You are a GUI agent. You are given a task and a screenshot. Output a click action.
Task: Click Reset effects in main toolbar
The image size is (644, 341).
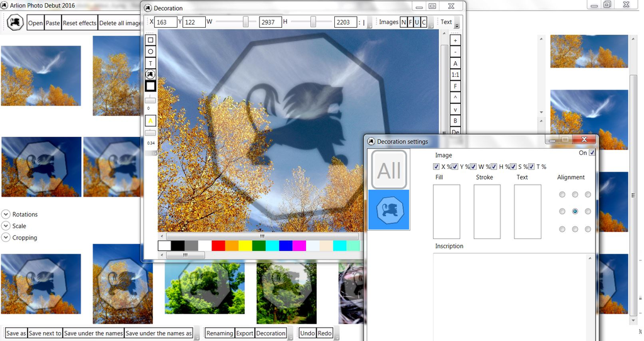point(80,23)
